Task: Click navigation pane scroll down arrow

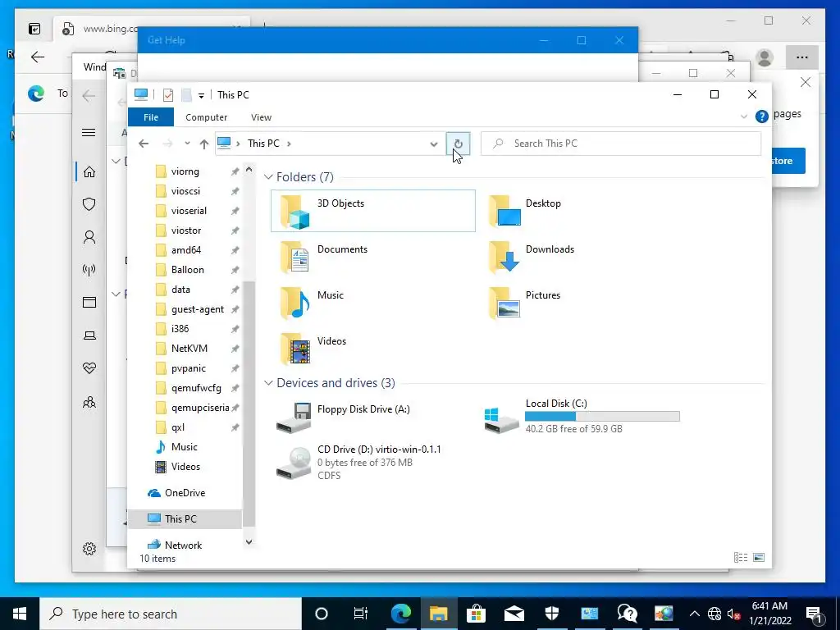Action: click(249, 542)
